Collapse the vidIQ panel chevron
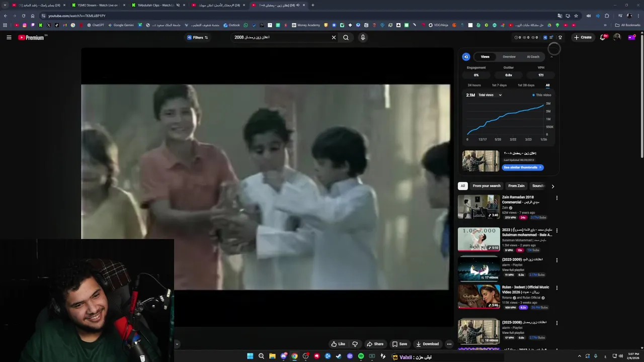644x362 pixels. tap(551, 57)
